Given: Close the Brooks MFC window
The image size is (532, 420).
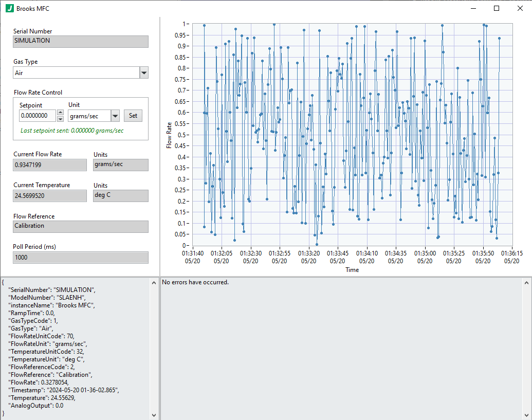Looking at the screenshot, I should click(520, 8).
